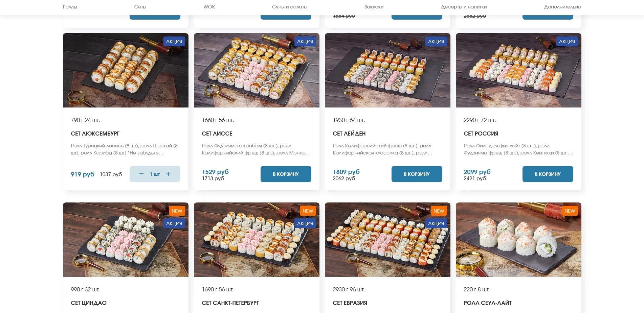Open Десерты и напитки category
644x313 pixels.
(464, 7)
